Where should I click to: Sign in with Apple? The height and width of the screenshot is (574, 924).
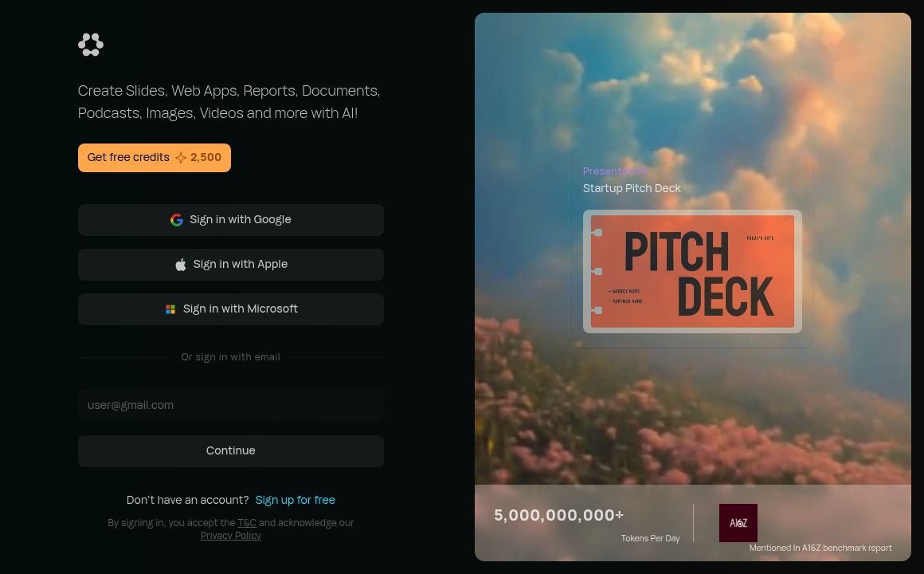[x=231, y=265]
